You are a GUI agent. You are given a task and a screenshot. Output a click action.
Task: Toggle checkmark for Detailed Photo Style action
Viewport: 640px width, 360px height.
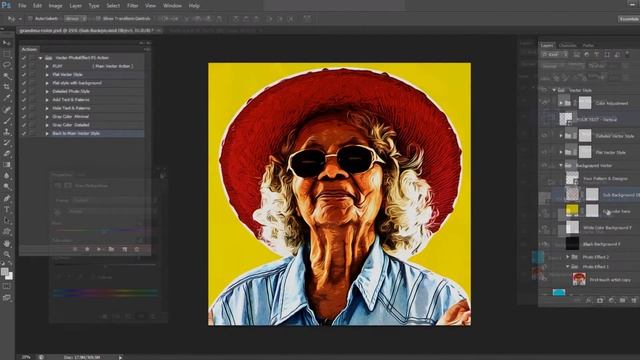24,91
